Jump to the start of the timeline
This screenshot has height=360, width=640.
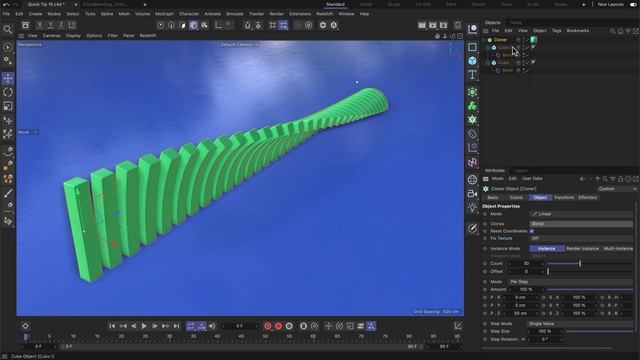coord(112,326)
